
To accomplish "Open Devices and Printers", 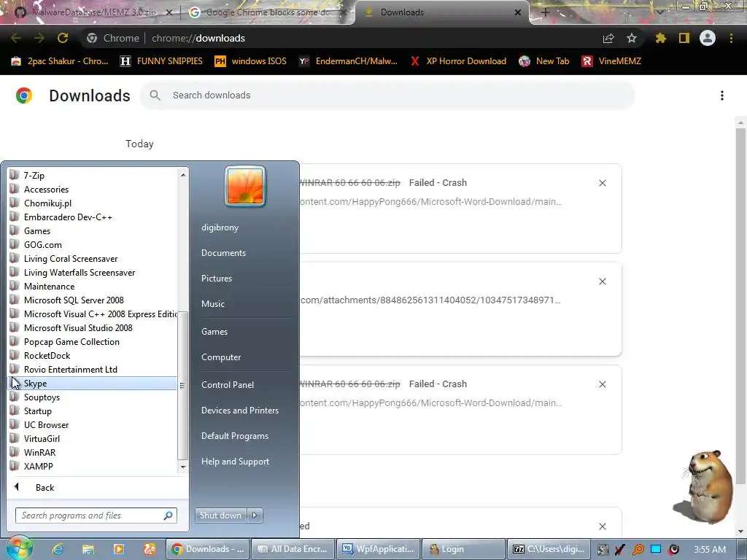I will pos(239,411).
